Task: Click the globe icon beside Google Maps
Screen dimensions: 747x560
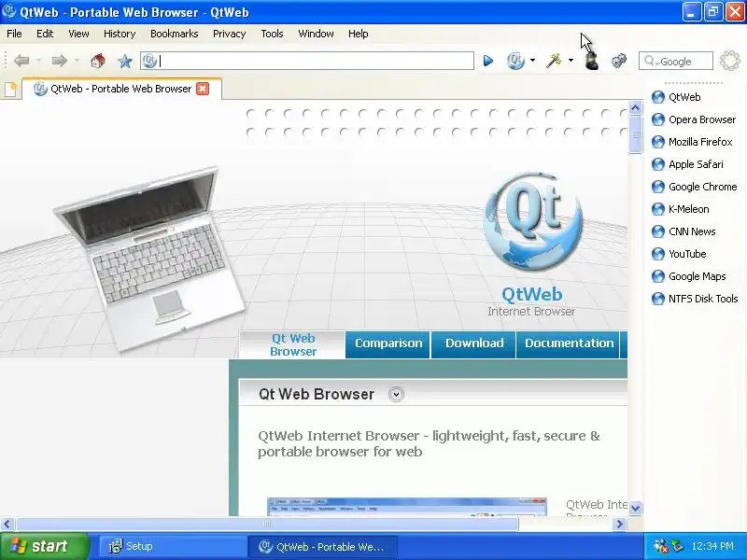Action: tap(658, 276)
